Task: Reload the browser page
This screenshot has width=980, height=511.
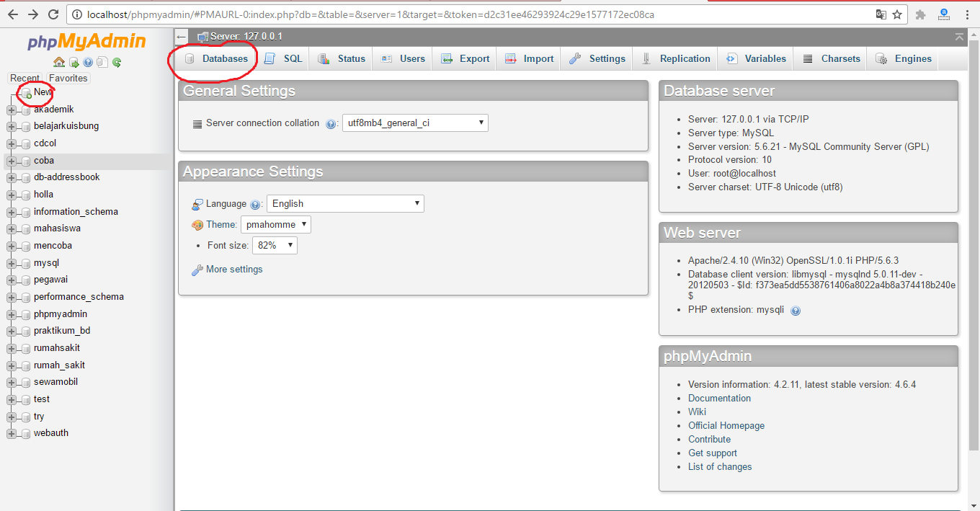Action: pyautogui.click(x=53, y=14)
